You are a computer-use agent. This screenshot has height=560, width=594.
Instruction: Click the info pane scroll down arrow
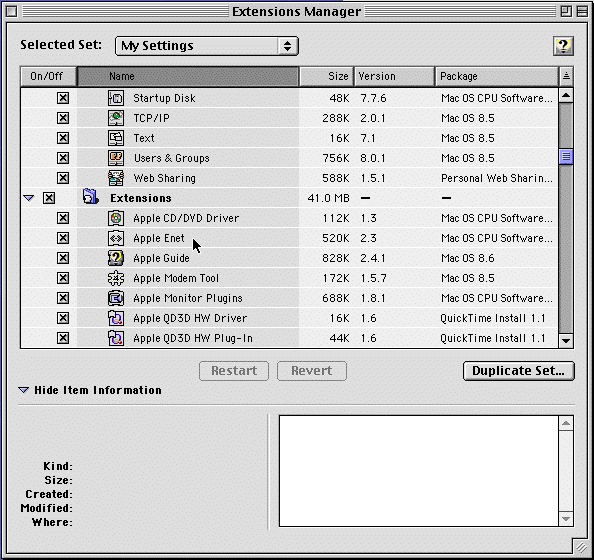pos(566,519)
